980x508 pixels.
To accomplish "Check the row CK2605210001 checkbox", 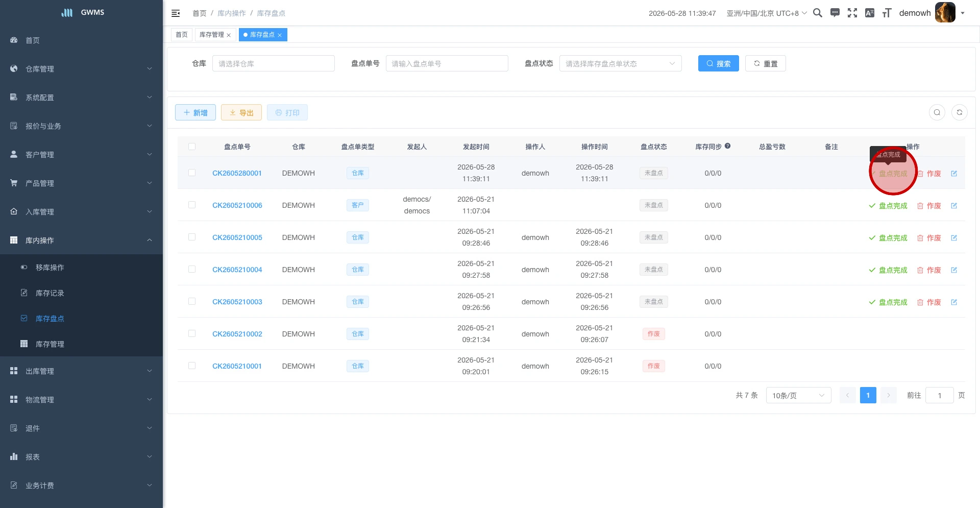I will tap(192, 366).
